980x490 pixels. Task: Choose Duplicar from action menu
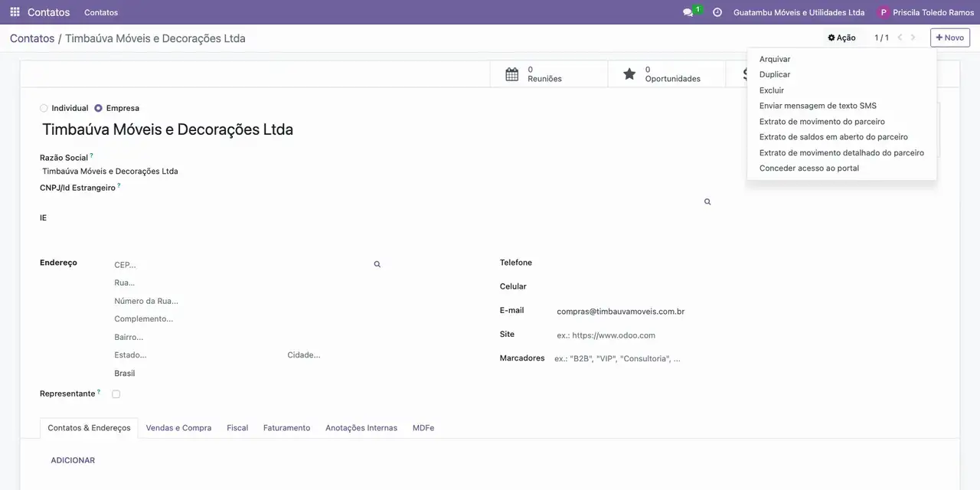tap(841, 74)
